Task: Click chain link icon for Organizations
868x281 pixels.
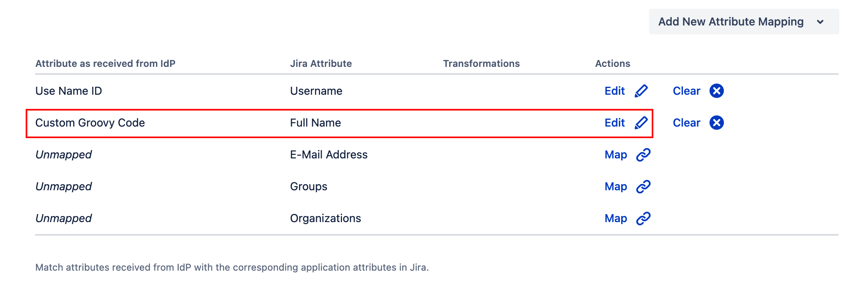Action: [643, 219]
